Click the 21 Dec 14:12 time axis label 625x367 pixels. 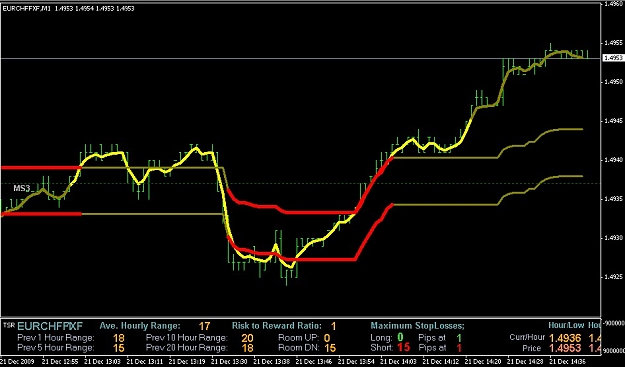440,362
